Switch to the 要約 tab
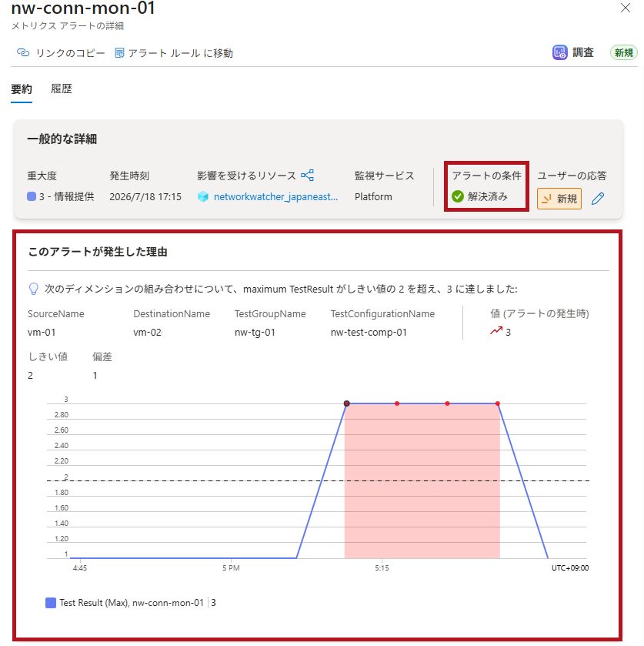Screen dimensions: 644x646 [22, 89]
